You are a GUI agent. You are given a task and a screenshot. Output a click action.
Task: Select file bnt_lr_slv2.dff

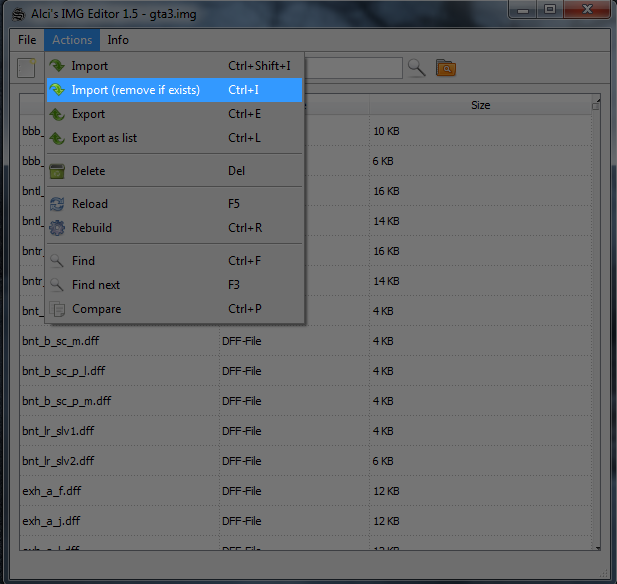coord(58,461)
